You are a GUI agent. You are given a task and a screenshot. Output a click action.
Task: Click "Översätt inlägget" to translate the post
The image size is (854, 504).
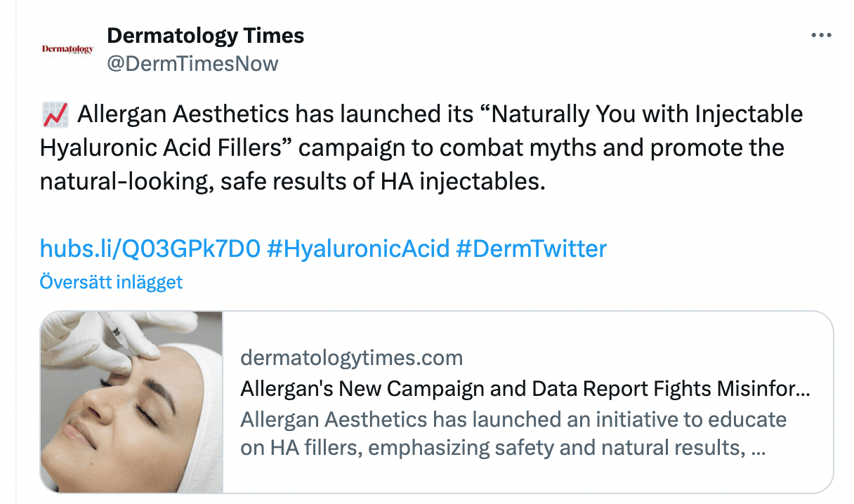pyautogui.click(x=111, y=282)
